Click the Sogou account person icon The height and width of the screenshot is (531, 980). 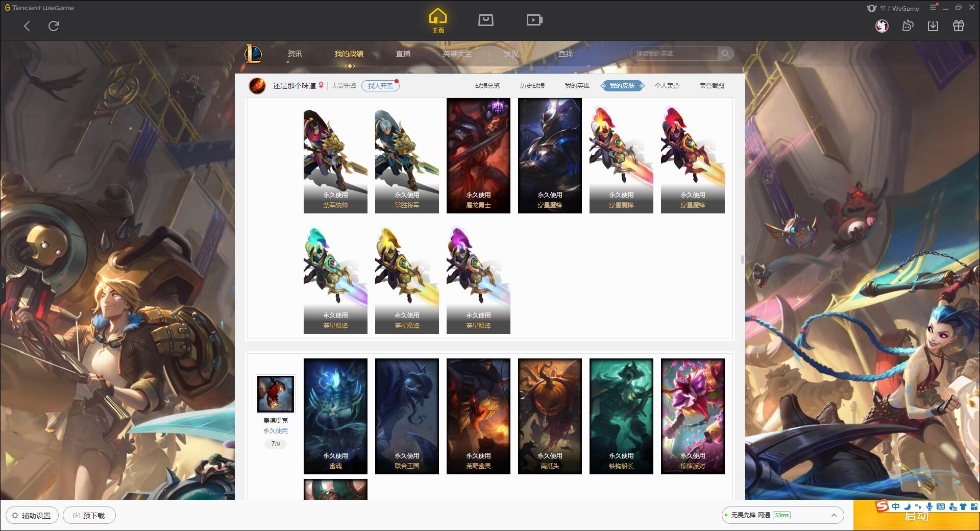click(952, 506)
